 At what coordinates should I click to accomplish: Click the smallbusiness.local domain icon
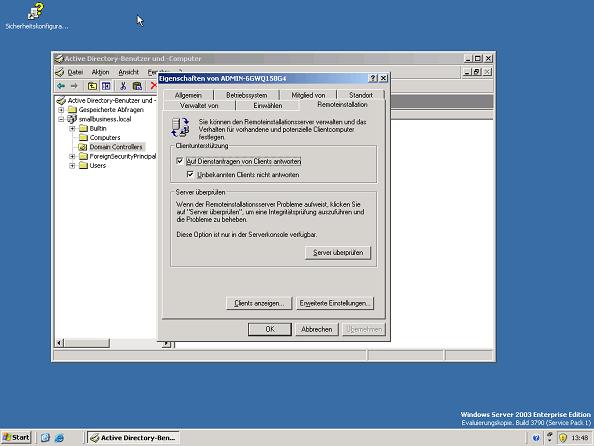coord(72,119)
